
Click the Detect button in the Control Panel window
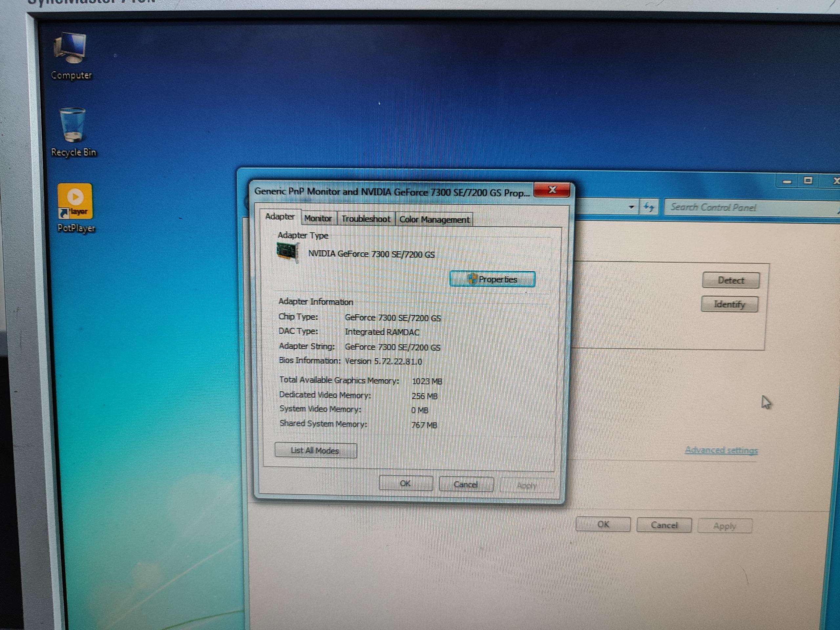(731, 280)
